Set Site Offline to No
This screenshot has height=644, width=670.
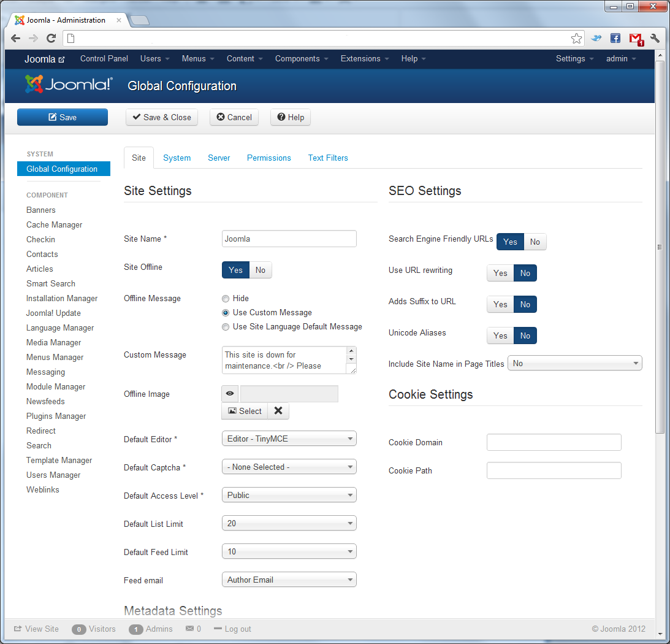pyautogui.click(x=261, y=270)
